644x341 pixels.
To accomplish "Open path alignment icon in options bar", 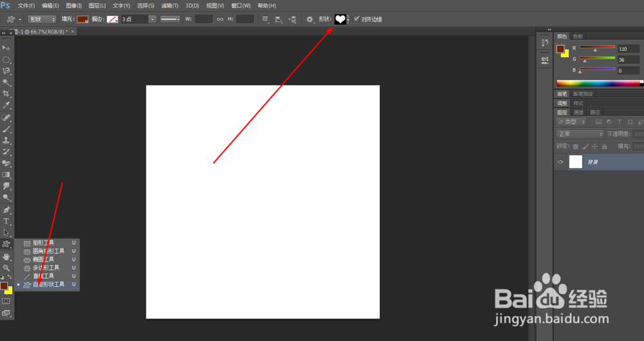I will (x=278, y=19).
